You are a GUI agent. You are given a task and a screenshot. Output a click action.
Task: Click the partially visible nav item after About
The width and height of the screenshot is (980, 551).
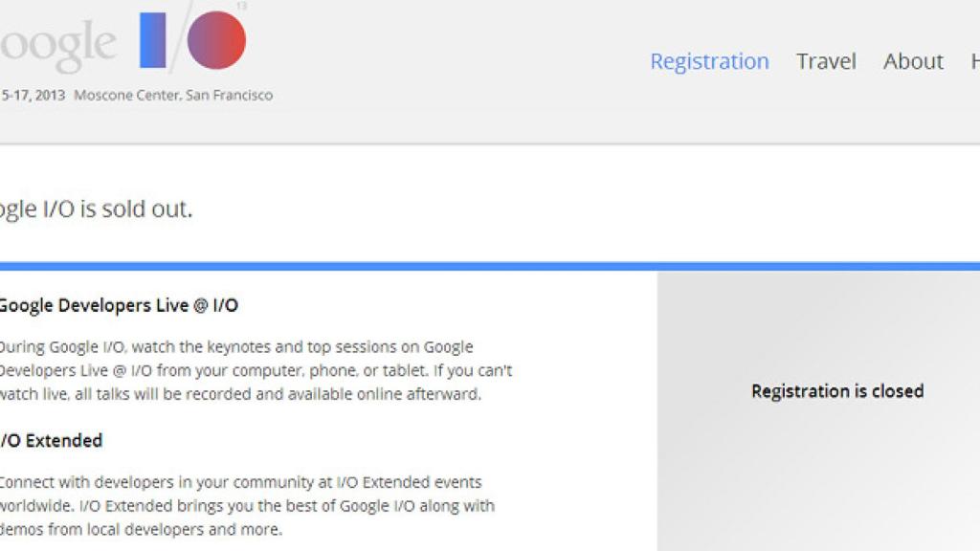coord(974,61)
